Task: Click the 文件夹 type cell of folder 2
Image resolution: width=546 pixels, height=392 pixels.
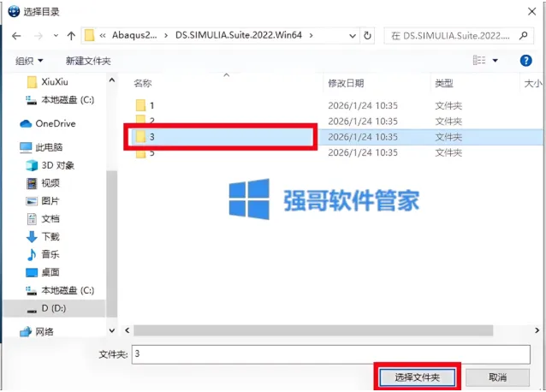Action: point(448,122)
